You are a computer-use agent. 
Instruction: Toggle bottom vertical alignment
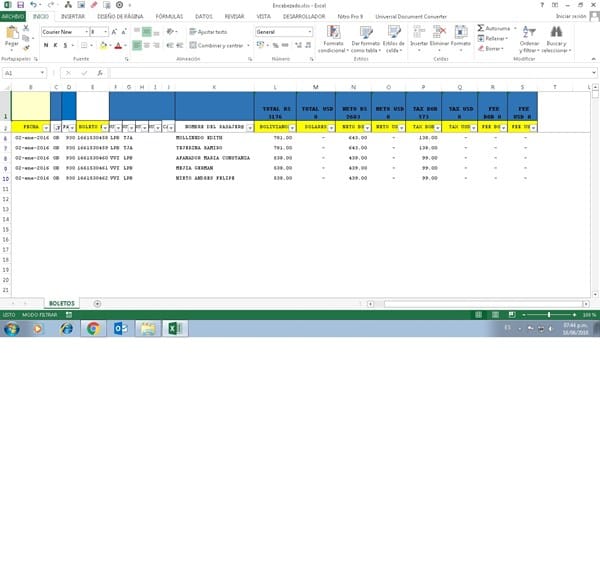(156, 32)
